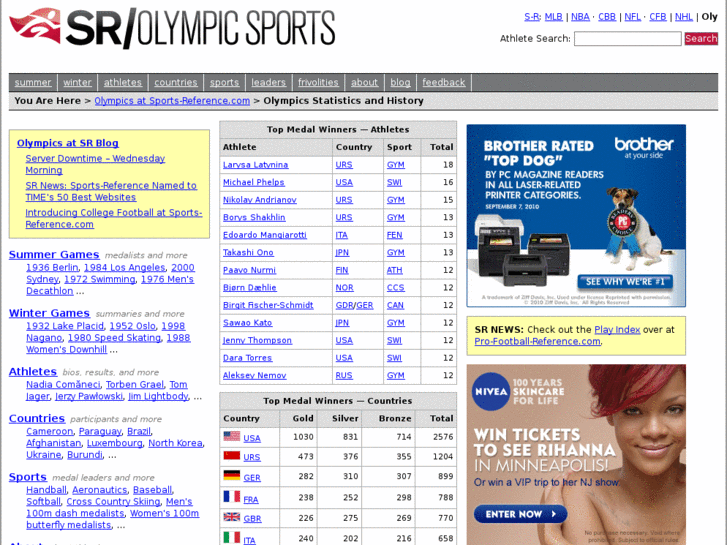Viewport: 727px width, 545px height.
Task: Open Dara Torres athlete page
Action: click(248, 358)
